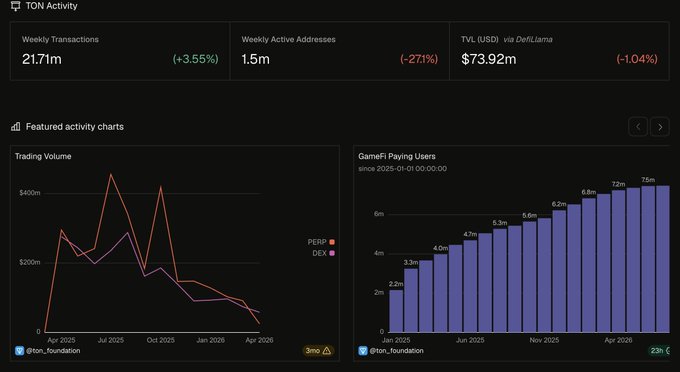The width and height of the screenshot is (680, 372).
Task: Click the Featured activity charts heading text
Action: 75,127
